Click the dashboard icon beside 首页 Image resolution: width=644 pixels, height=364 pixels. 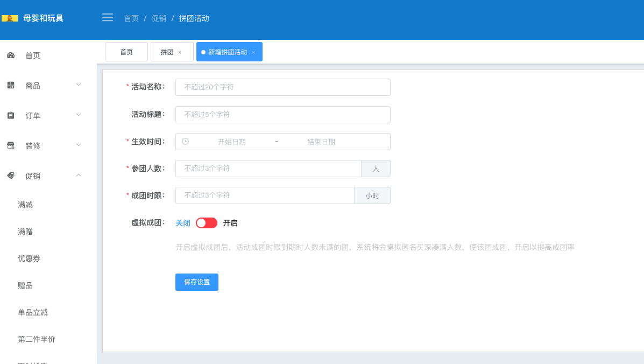click(11, 55)
